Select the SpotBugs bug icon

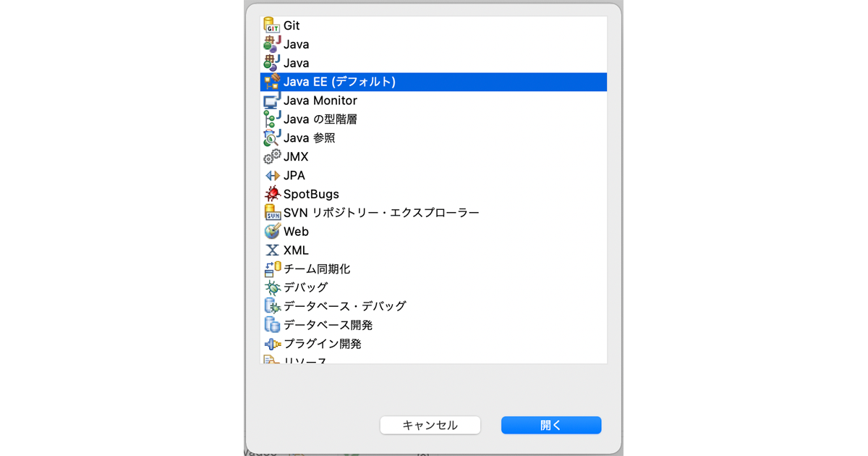point(273,194)
